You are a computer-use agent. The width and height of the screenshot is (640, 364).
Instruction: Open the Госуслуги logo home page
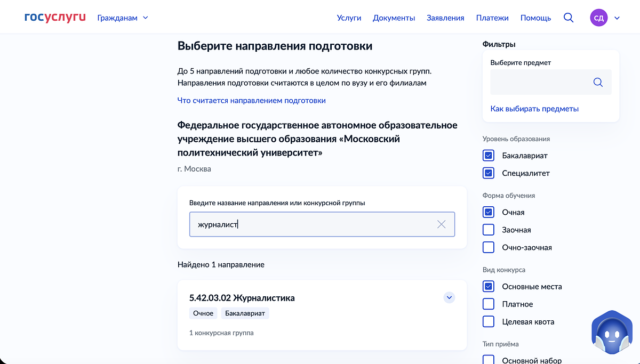coord(55,18)
